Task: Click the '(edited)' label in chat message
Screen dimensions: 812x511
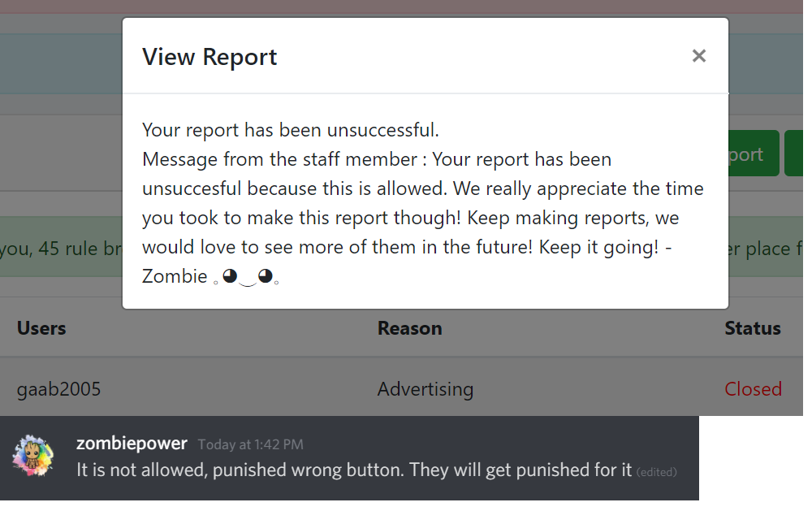Action: [x=657, y=472]
